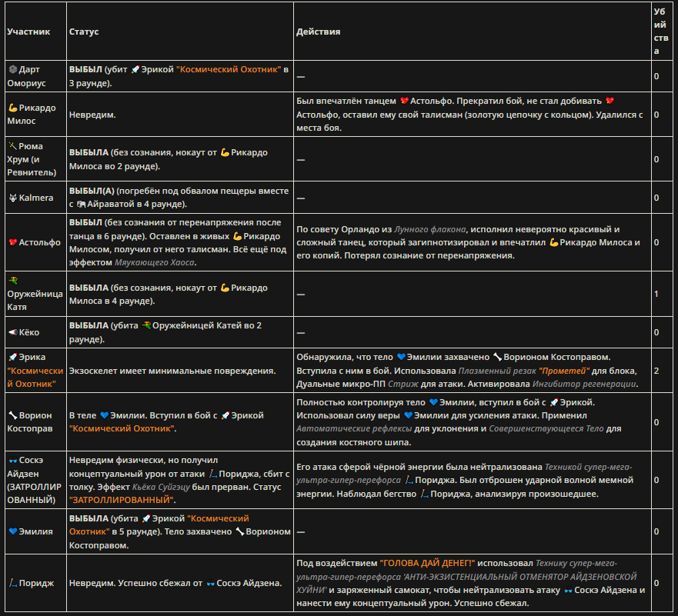Click bone emoji in Эмилия status cell

pos(239,531)
